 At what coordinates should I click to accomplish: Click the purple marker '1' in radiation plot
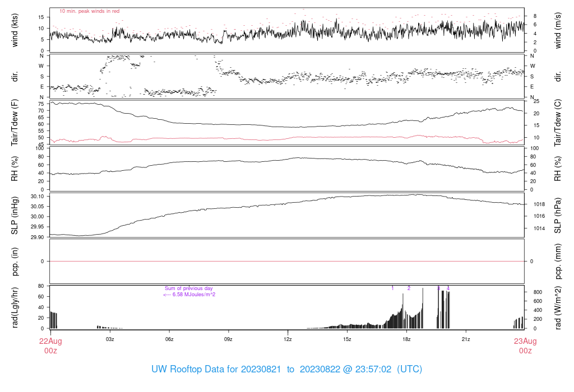pos(392,288)
